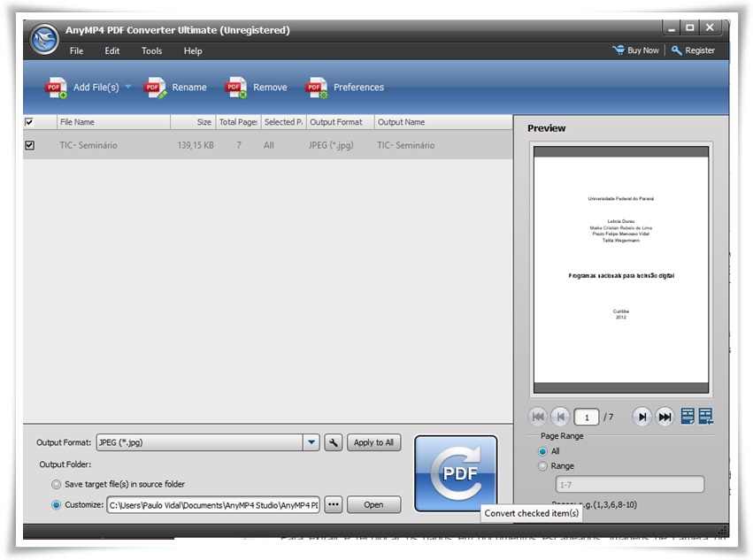Image resolution: width=753 pixels, height=560 pixels.
Task: Toggle the select-all checkbox in header
Action: click(29, 122)
